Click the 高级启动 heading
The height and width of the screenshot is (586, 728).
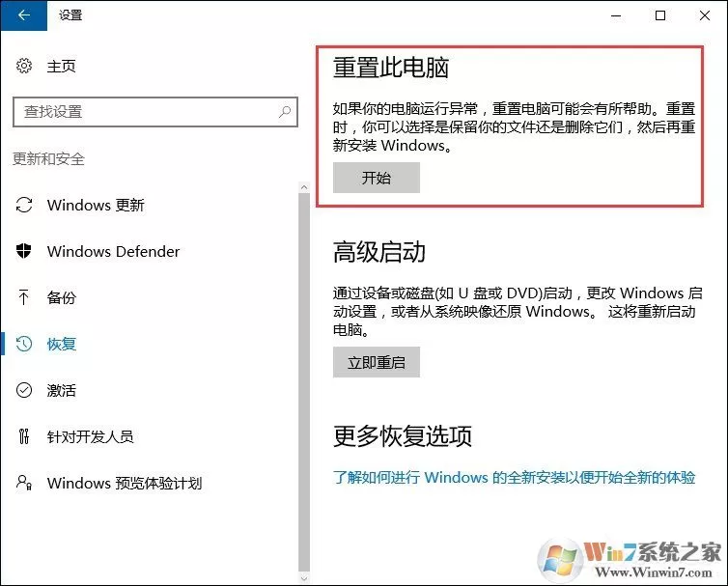point(379,252)
